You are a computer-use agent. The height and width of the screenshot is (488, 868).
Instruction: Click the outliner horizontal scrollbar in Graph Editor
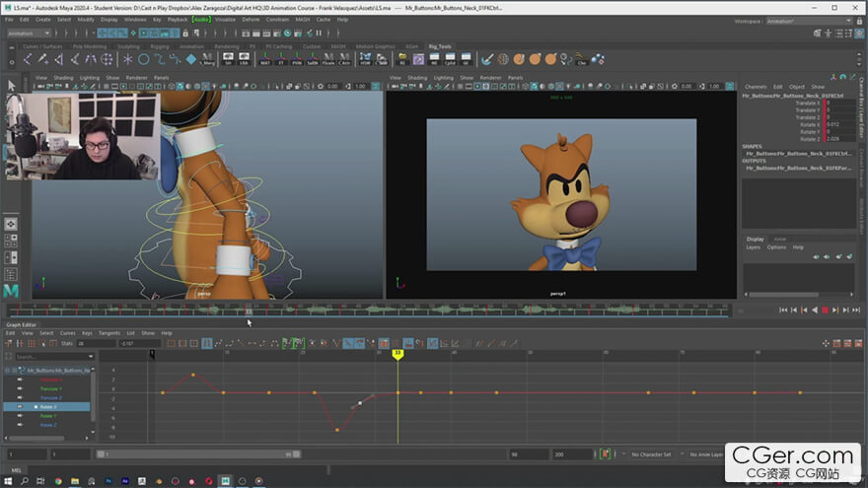click(36, 438)
